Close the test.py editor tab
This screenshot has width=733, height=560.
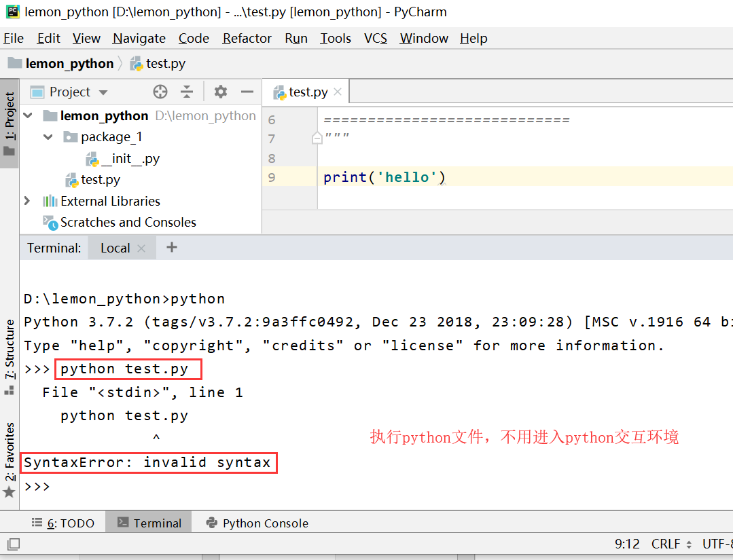(338, 92)
